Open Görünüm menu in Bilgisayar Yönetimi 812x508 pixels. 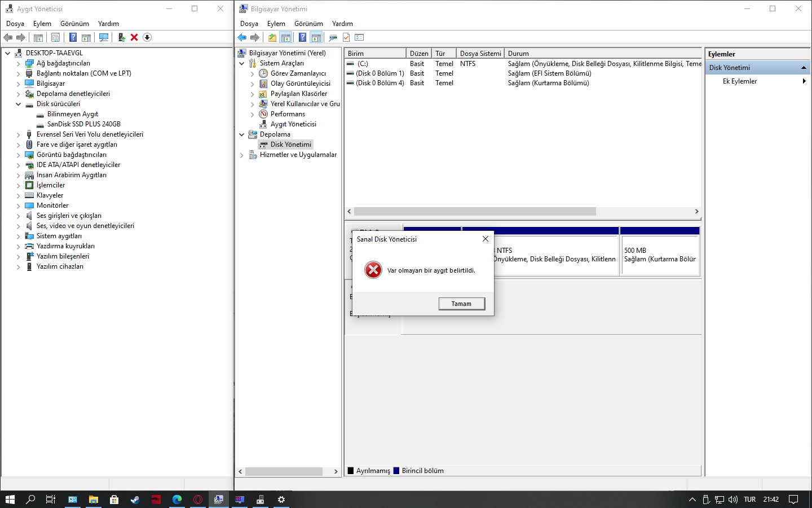[309, 24]
